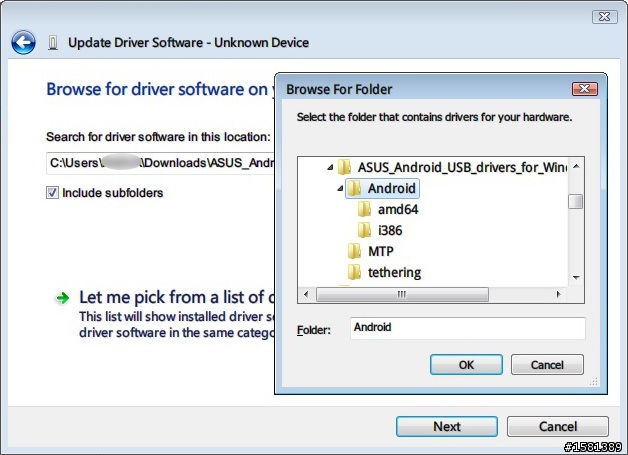Confirm folder selection with OK button

point(466,364)
